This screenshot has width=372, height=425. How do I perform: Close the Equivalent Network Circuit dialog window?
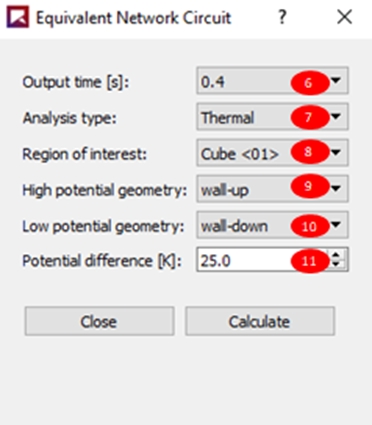pyautogui.click(x=344, y=17)
